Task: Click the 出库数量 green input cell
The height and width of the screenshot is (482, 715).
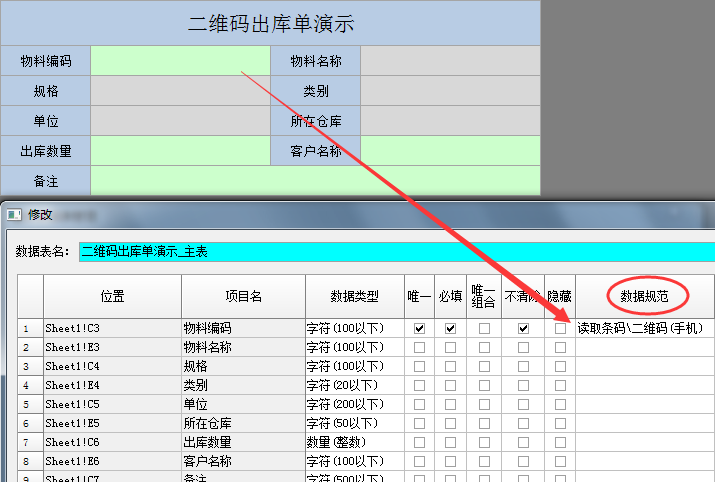Action: (x=180, y=151)
